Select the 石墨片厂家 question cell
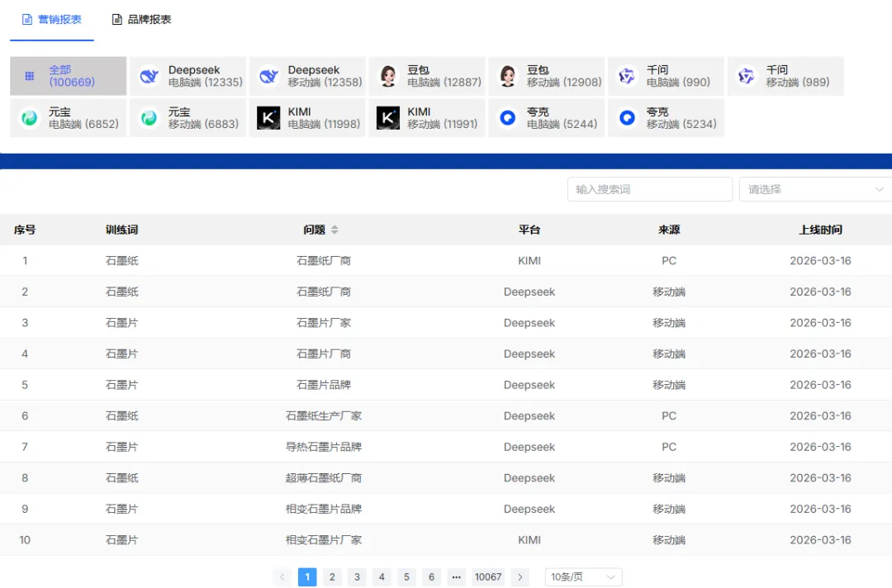The width and height of the screenshot is (892, 588). [x=324, y=322]
